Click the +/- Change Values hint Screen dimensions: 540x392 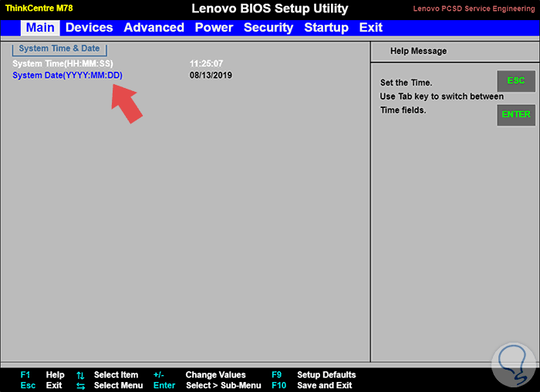(x=199, y=375)
